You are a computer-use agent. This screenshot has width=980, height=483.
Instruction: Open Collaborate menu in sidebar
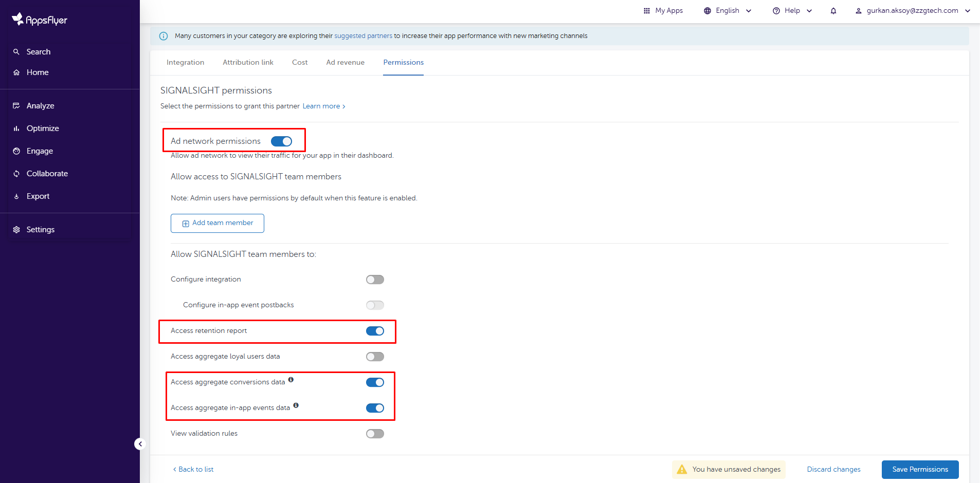(47, 174)
